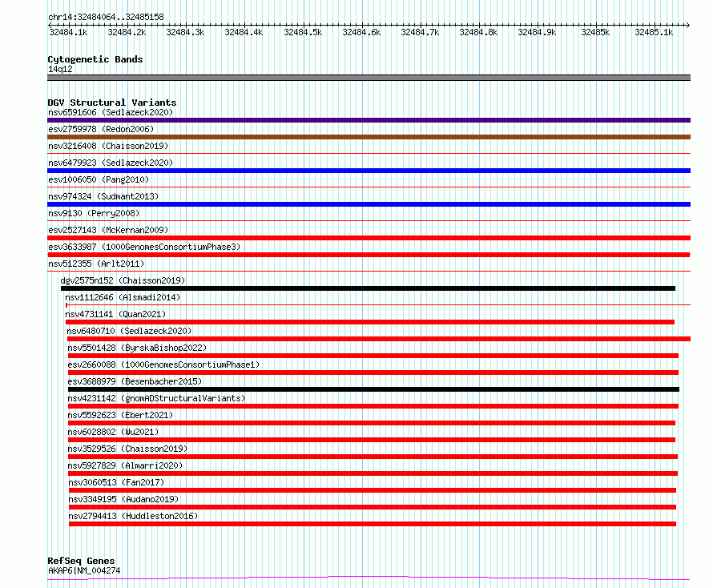Open nsv5927829 (Almarri2020) variant label
713x588 pixels.
[x=125, y=465]
